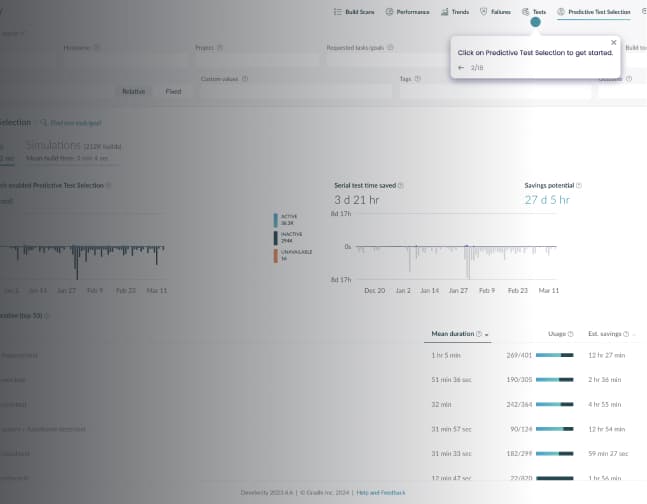
Task: Sort table by Est. savings column
Action: (x=605, y=334)
